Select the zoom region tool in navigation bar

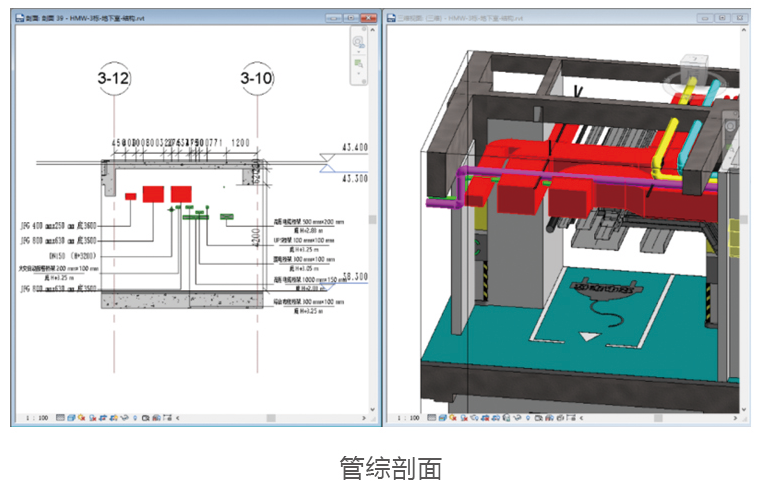click(358, 64)
